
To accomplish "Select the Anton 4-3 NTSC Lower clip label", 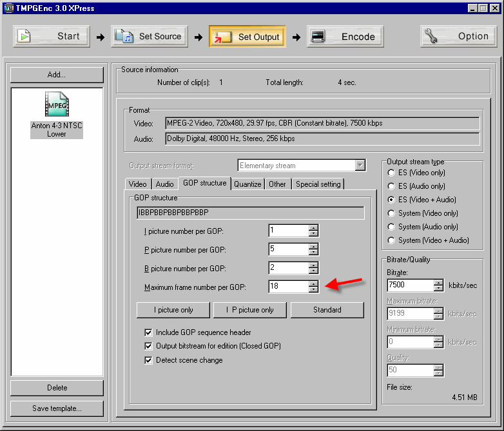I will tap(57, 130).
